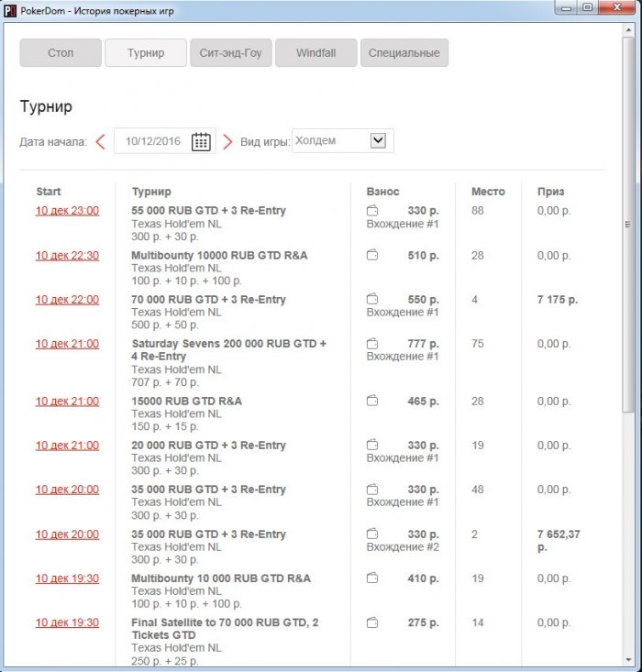The height and width of the screenshot is (672, 642).
Task: Switch to the Турнир tab
Action: [146, 52]
